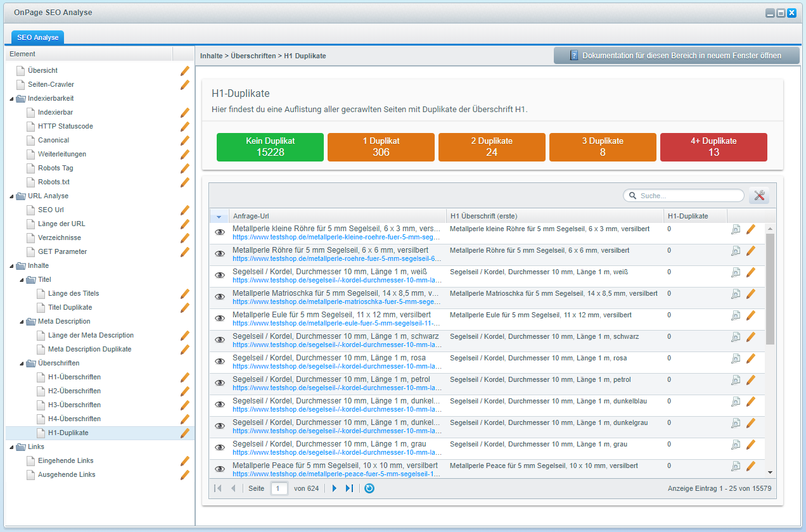Select Länge des Titels in the tree
This screenshot has width=806, height=532.
click(x=74, y=293)
